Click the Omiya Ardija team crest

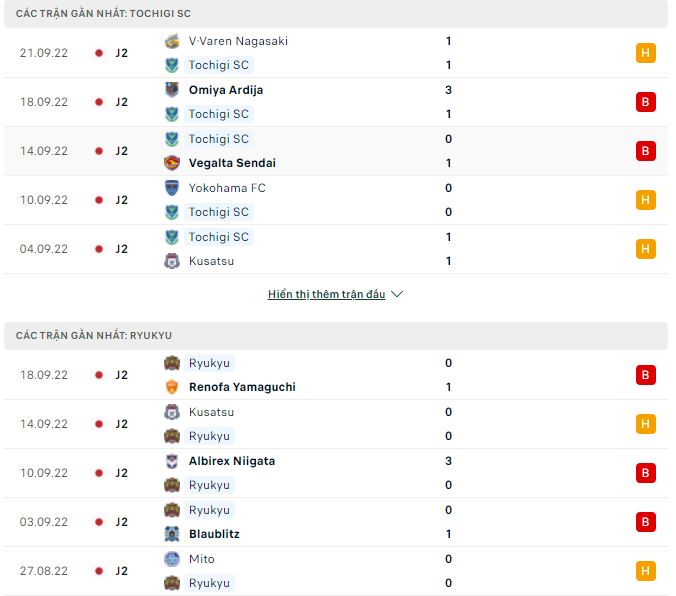click(172, 90)
